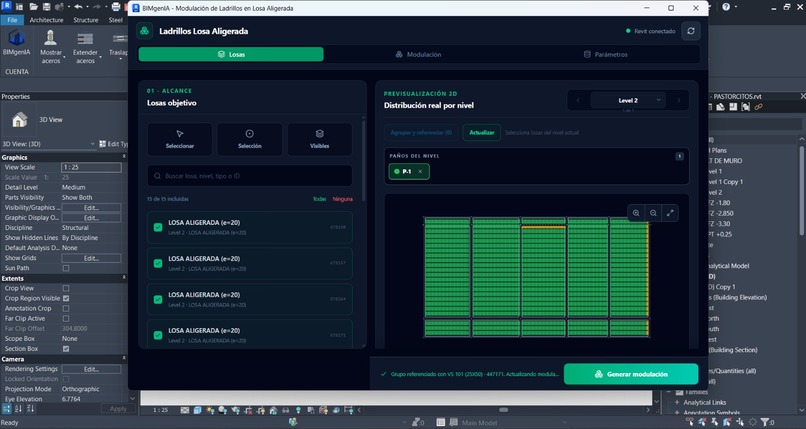Click the BIMgenIA logo in dialog header
This screenshot has height=429, width=806.
tap(144, 31)
